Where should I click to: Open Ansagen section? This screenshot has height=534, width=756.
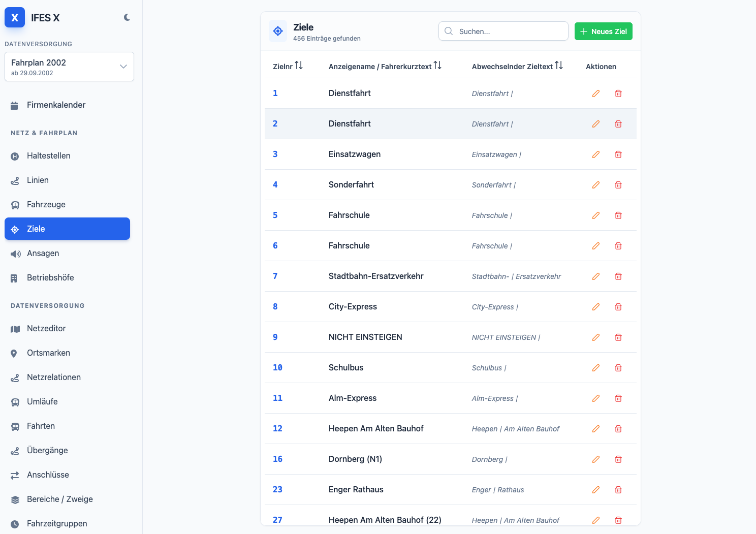coord(67,254)
